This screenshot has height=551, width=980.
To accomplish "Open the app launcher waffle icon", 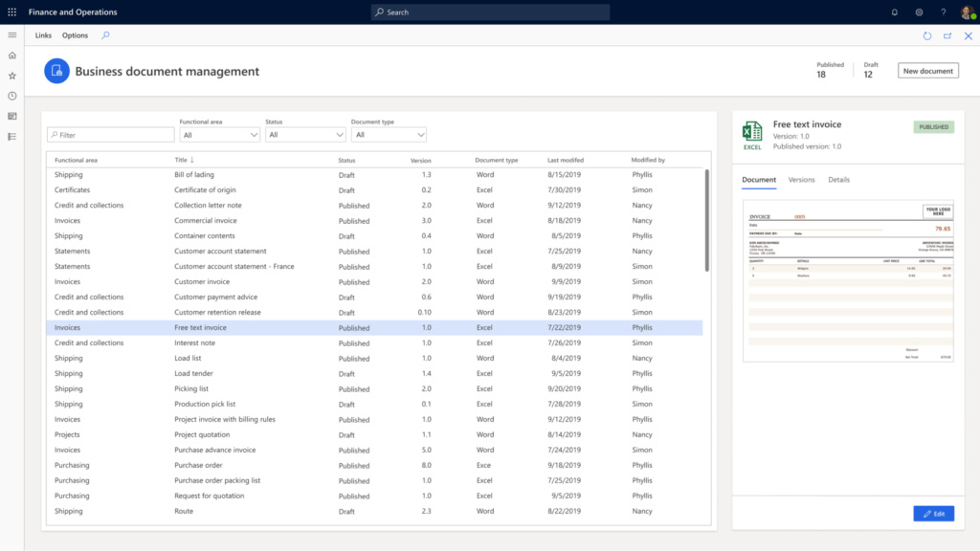I will [x=11, y=12].
